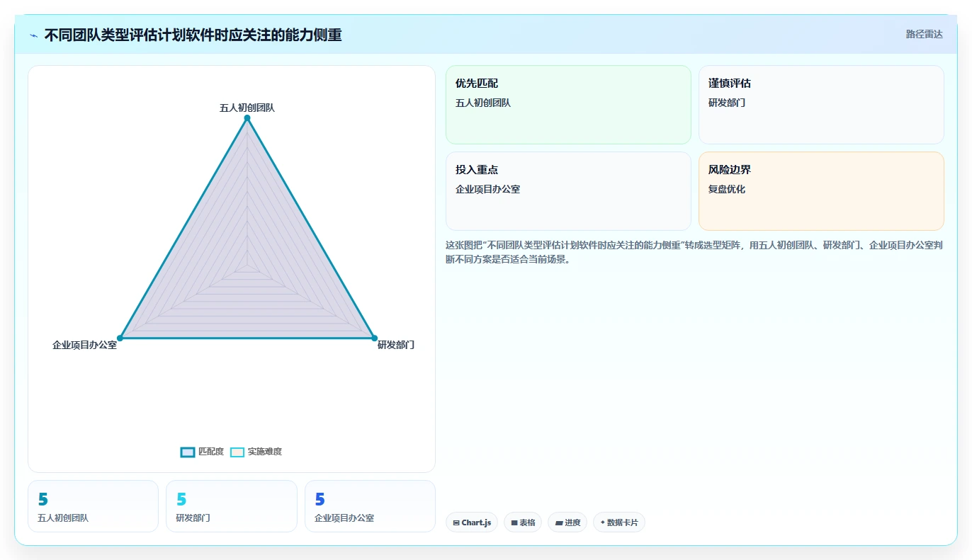Select the Chart.js tag
This screenshot has height=560, width=972.
(472, 522)
